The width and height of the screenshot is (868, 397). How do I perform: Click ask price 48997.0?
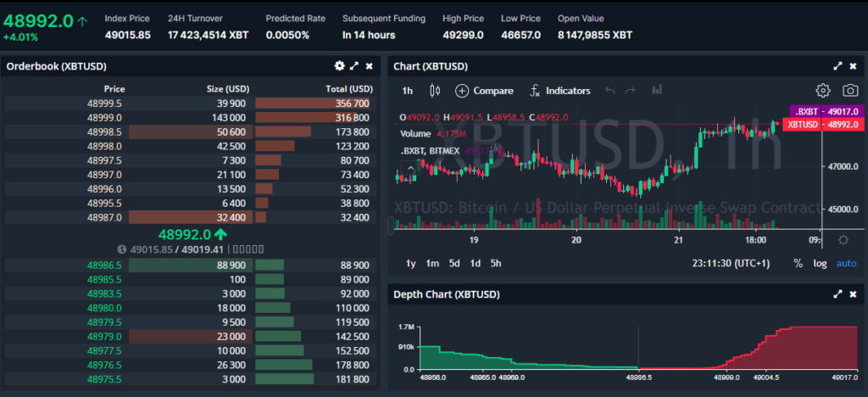104,175
